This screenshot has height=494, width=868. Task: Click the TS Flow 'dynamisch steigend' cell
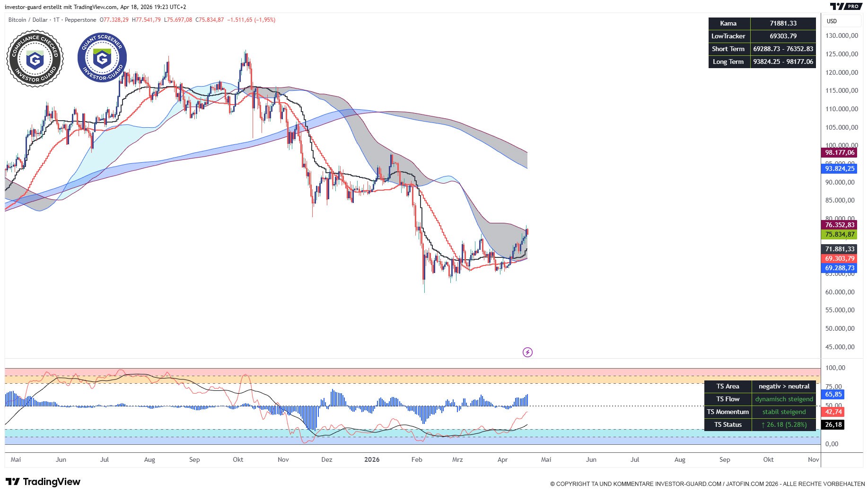pos(784,399)
